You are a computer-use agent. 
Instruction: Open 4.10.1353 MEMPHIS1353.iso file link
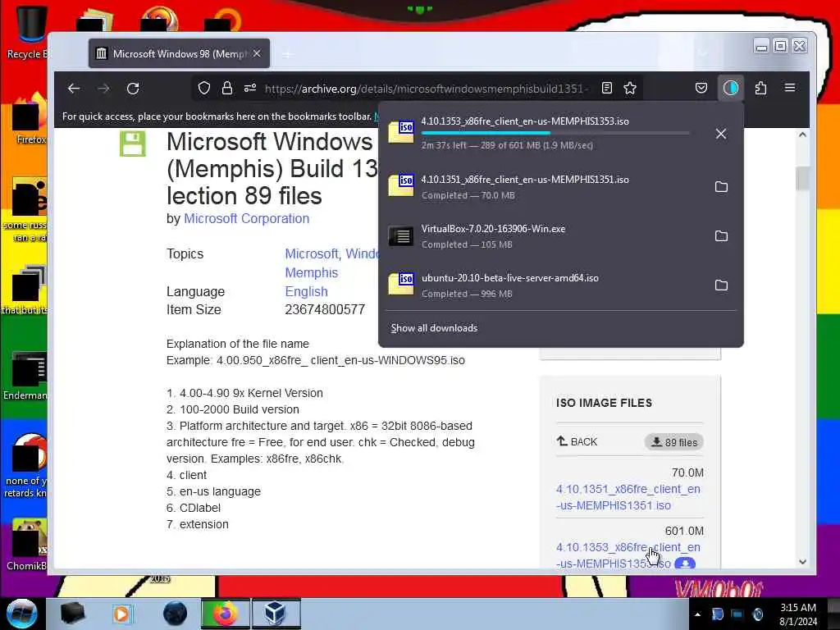point(628,555)
